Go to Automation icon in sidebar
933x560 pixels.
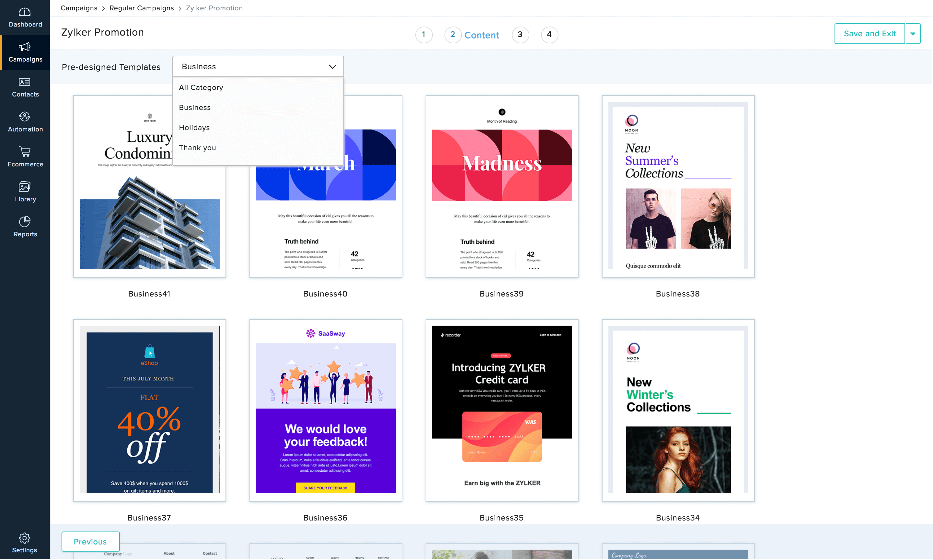(25, 117)
